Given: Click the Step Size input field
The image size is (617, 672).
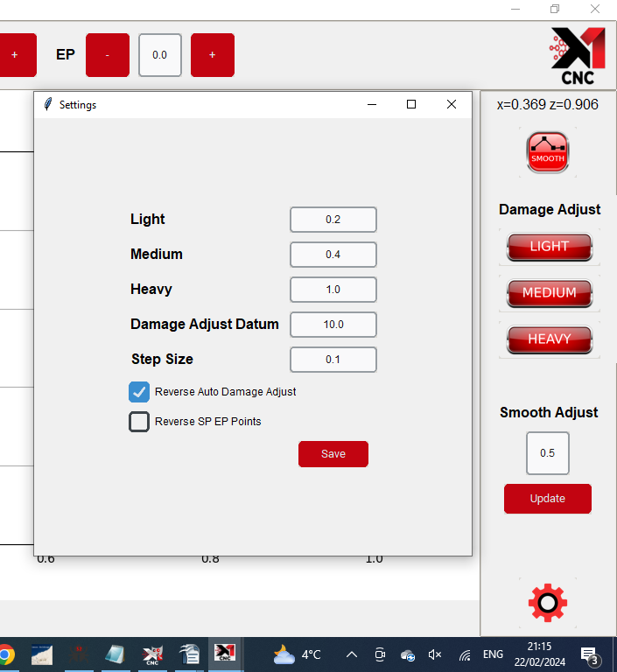Looking at the screenshot, I should 333,360.
